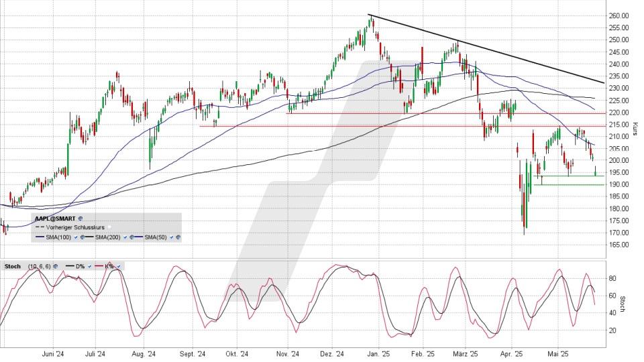644x362 pixels.
Task: Click the Stoch legend title
Action: (12, 266)
